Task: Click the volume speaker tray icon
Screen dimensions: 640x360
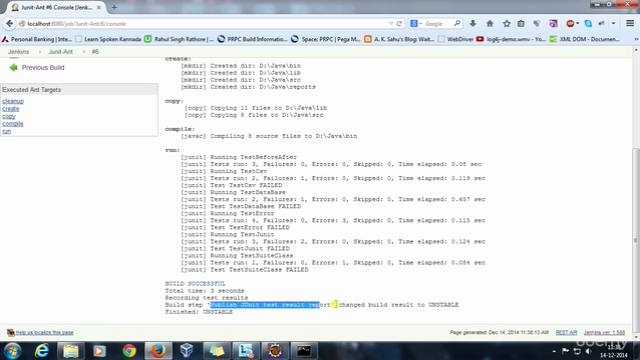Action: (x=588, y=351)
